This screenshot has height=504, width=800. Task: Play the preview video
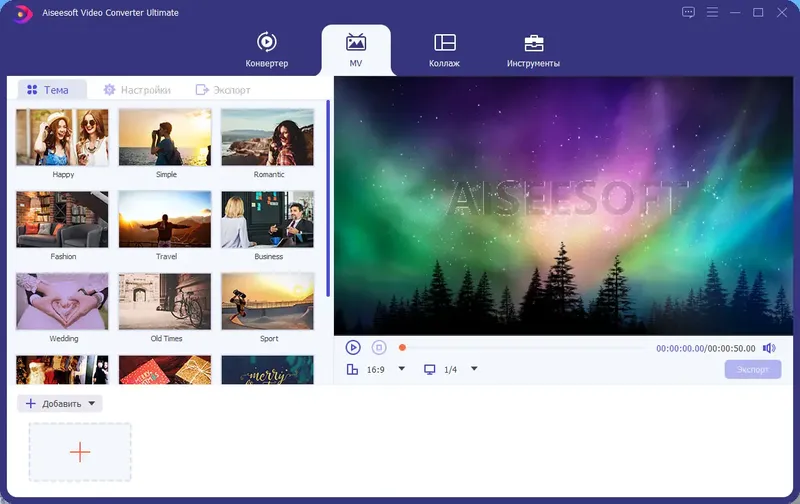[x=353, y=347]
